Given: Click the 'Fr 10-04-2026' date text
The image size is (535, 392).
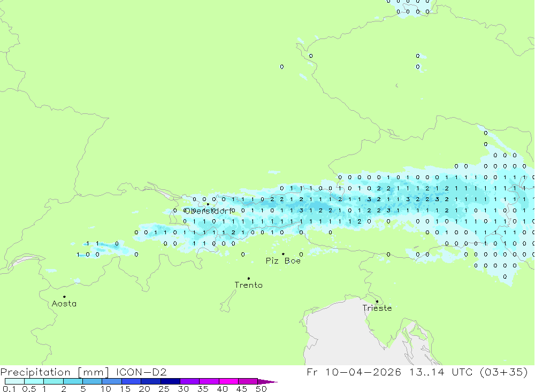Looking at the screenshot, I should pyautogui.click(x=354, y=372).
